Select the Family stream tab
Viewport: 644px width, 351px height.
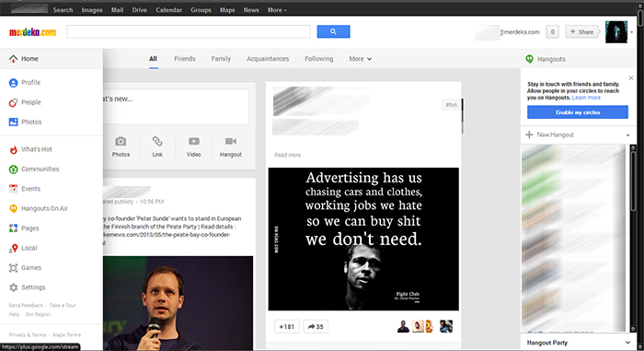(x=221, y=59)
